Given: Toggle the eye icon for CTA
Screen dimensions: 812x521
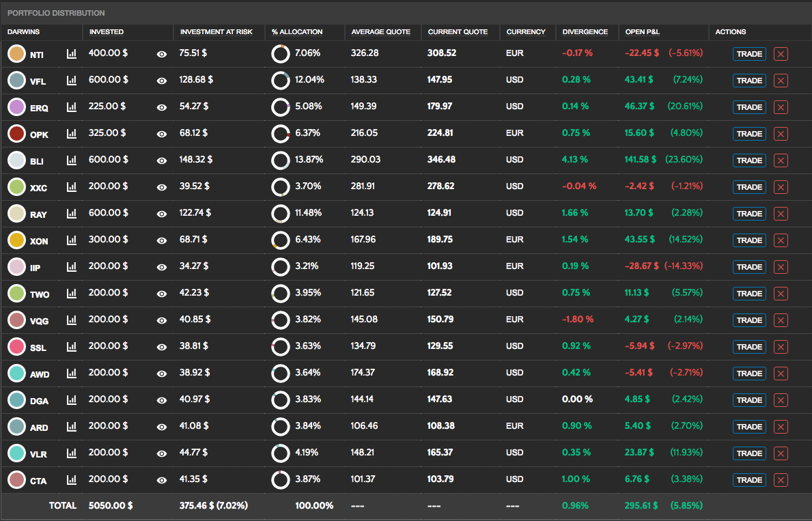Looking at the screenshot, I should click(x=162, y=480).
